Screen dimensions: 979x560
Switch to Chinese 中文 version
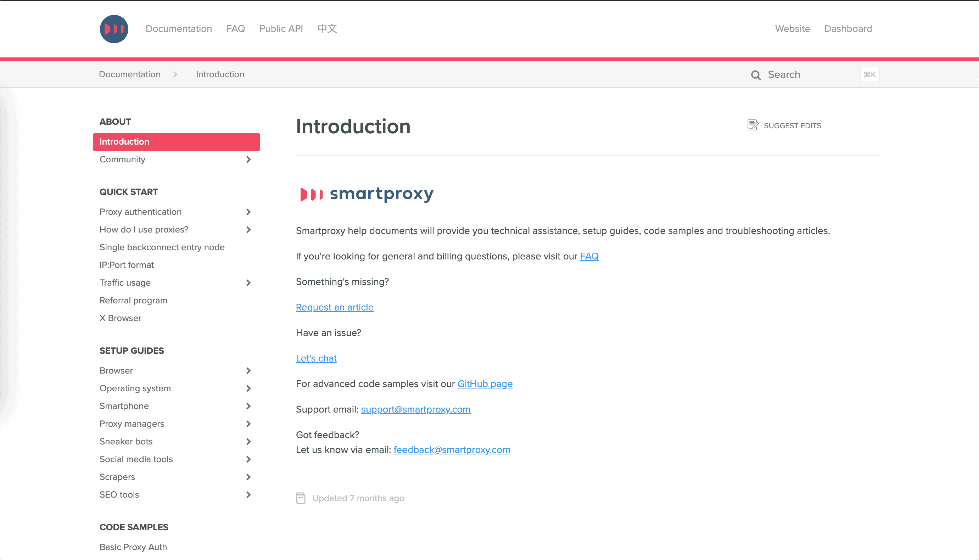click(x=327, y=28)
